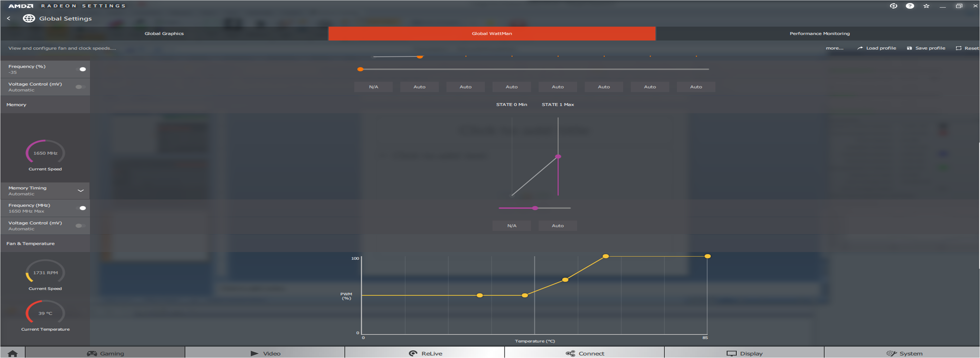Open the System section
This screenshot has width=980, height=358.
point(902,353)
